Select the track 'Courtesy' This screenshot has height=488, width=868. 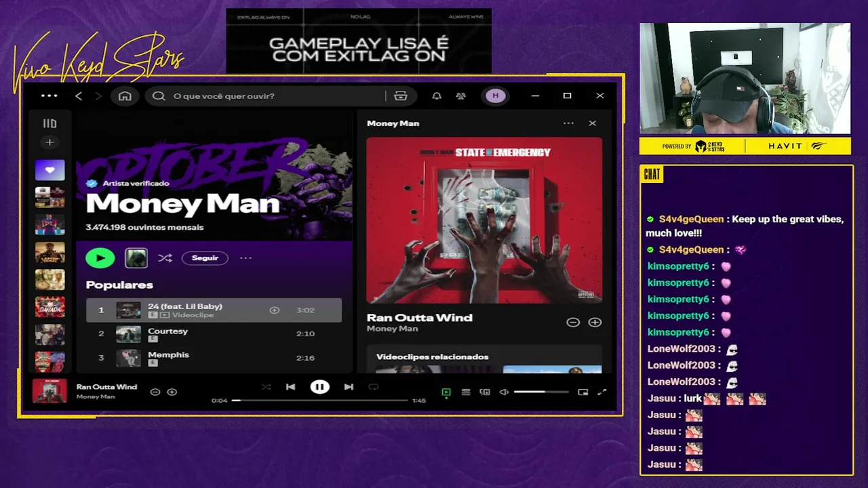(x=214, y=334)
